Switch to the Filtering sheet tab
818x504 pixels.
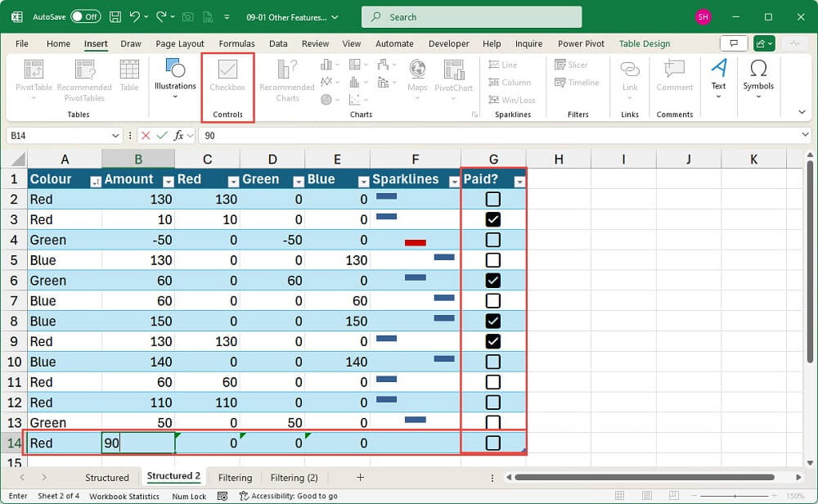(235, 477)
